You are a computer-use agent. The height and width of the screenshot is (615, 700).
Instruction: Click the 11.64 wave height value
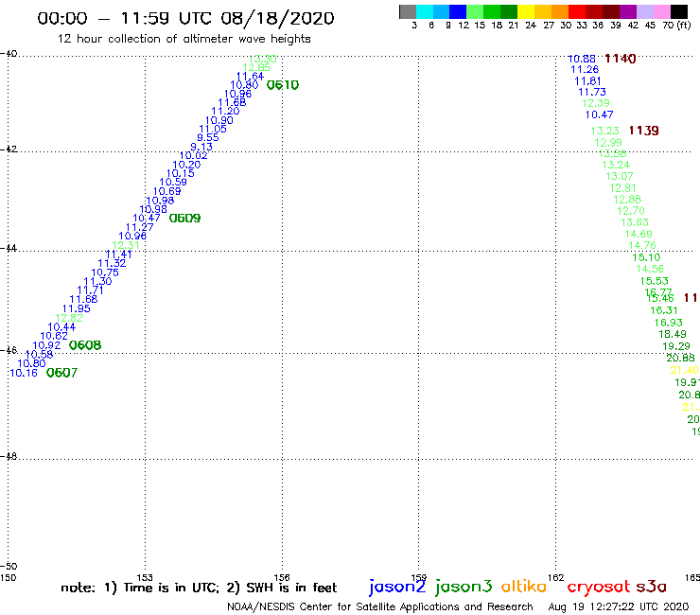coord(250,77)
